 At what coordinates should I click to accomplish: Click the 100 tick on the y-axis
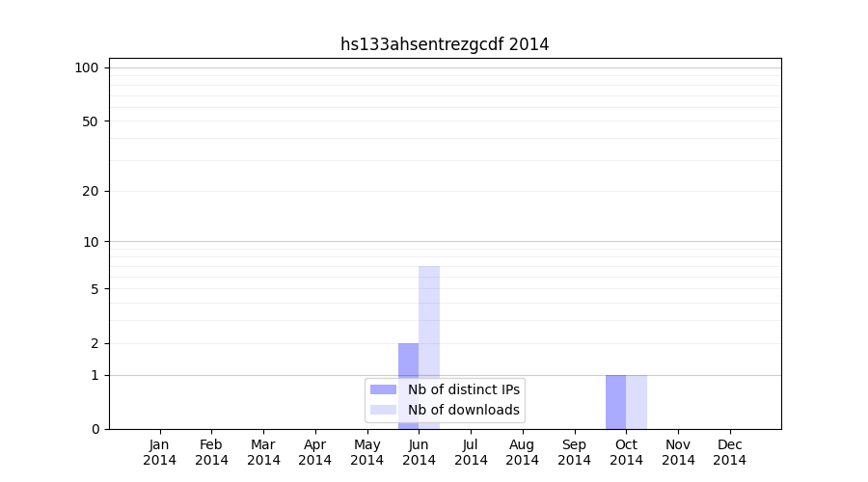tap(87, 67)
